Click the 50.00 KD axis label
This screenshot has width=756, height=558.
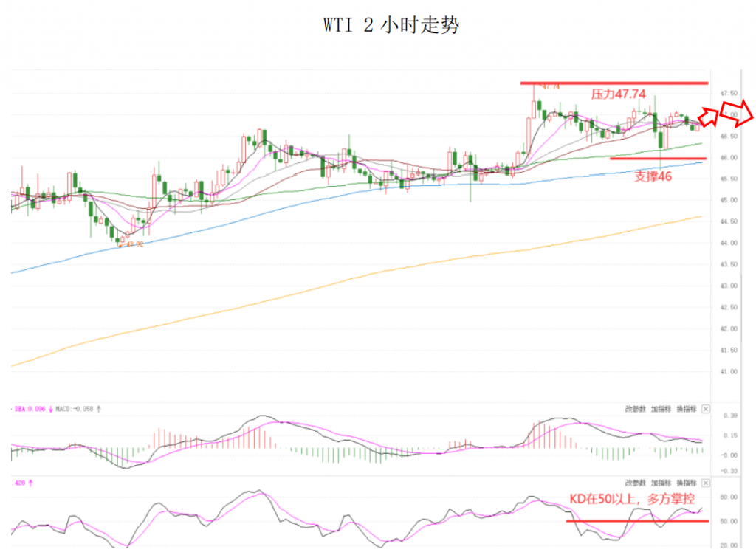pyautogui.click(x=729, y=521)
